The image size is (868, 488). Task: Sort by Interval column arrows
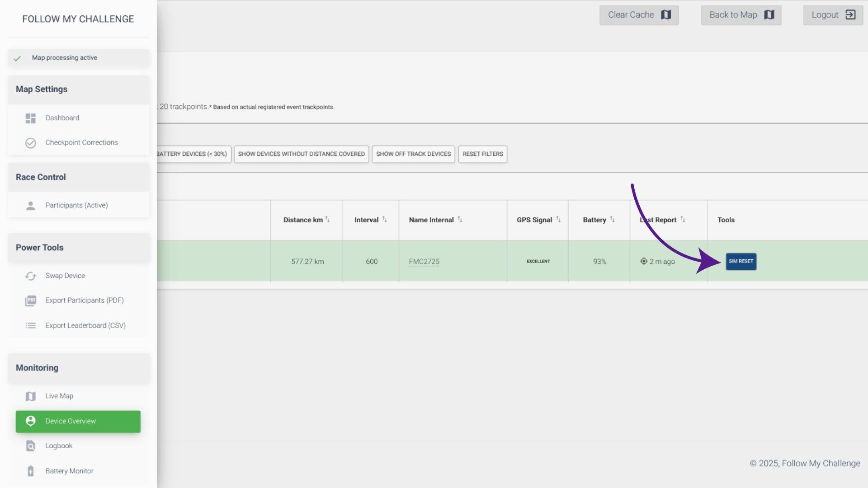pyautogui.click(x=384, y=220)
